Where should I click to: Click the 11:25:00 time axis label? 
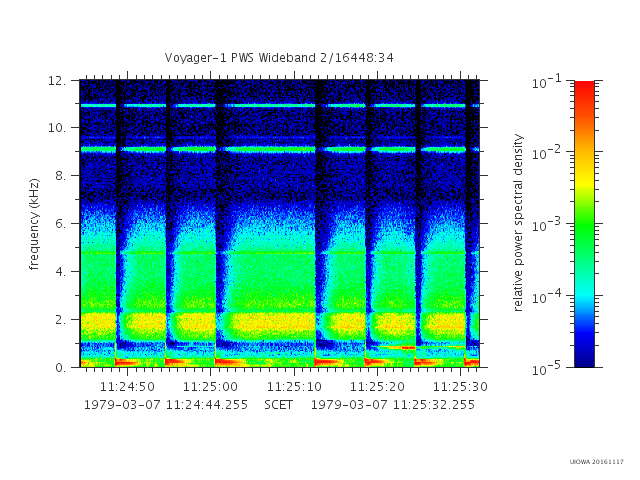211,387
